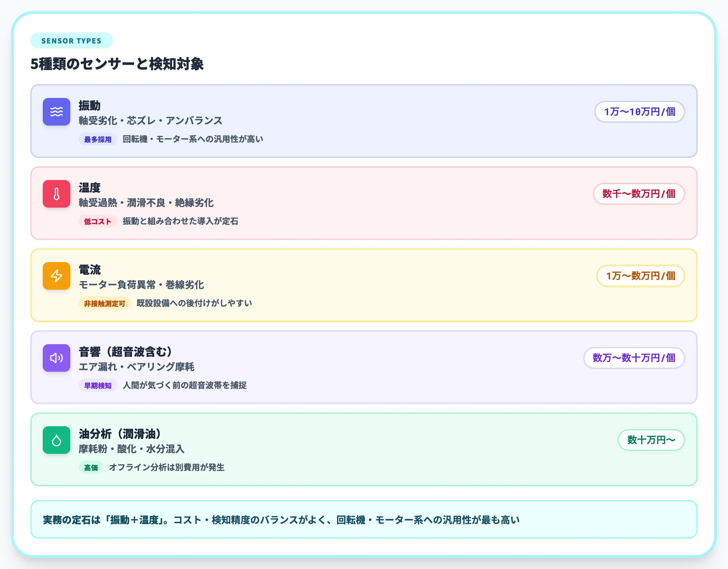Select the 電流 lightning bolt icon
Image resolution: width=728 pixels, height=569 pixels.
(56, 276)
